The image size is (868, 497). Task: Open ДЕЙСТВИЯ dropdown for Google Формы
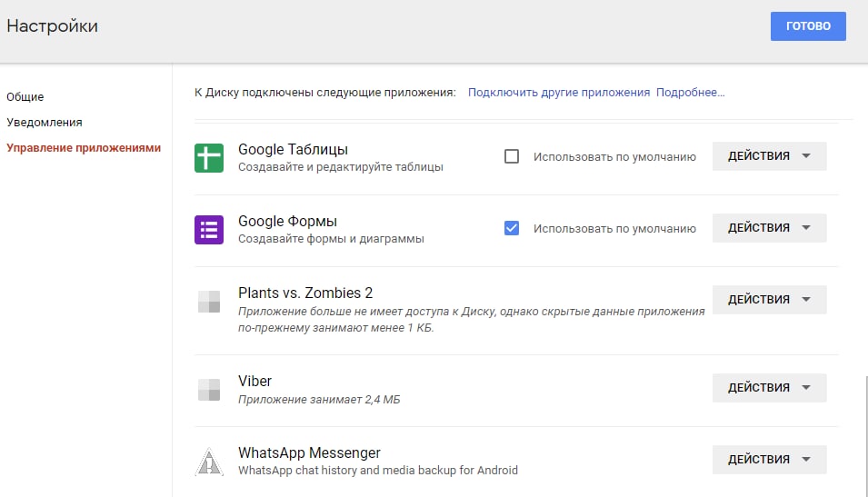pyautogui.click(x=769, y=227)
